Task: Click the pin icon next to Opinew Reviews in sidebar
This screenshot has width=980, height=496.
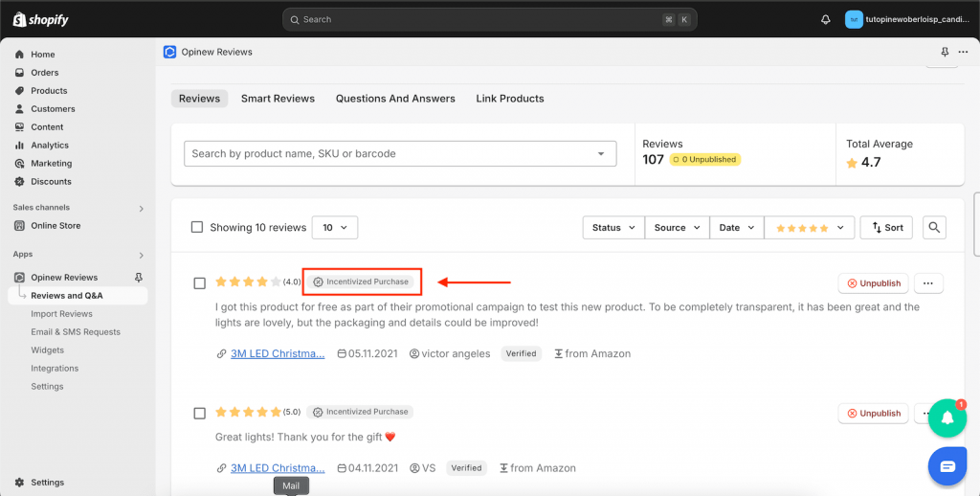Action: 139,278
